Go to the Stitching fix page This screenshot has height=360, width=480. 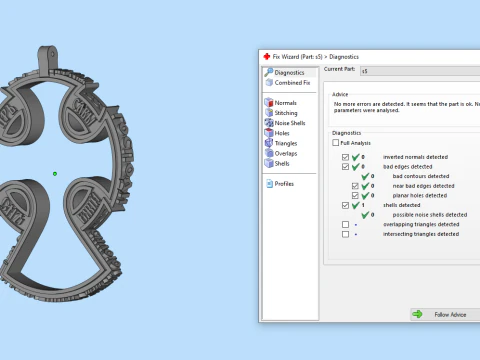click(x=286, y=113)
